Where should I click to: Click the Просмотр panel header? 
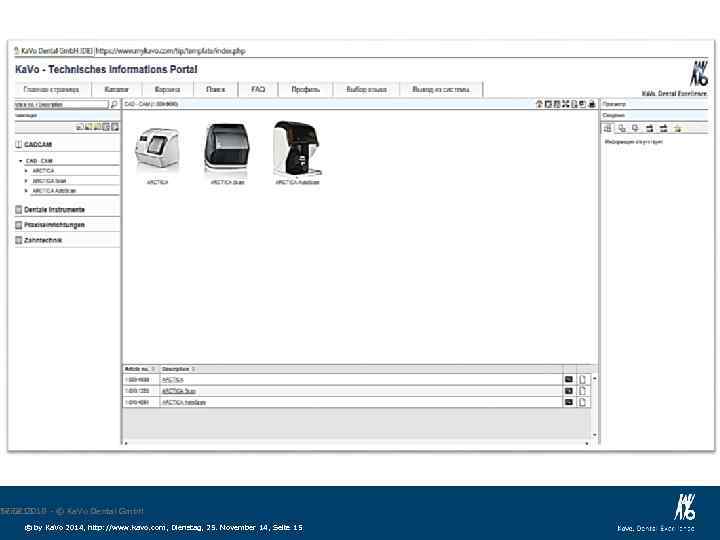pos(655,104)
